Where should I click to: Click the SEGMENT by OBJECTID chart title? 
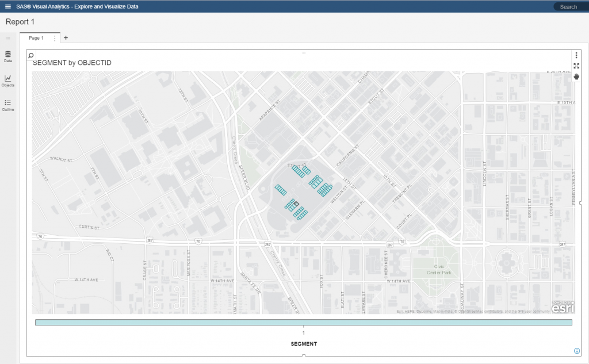[72, 63]
